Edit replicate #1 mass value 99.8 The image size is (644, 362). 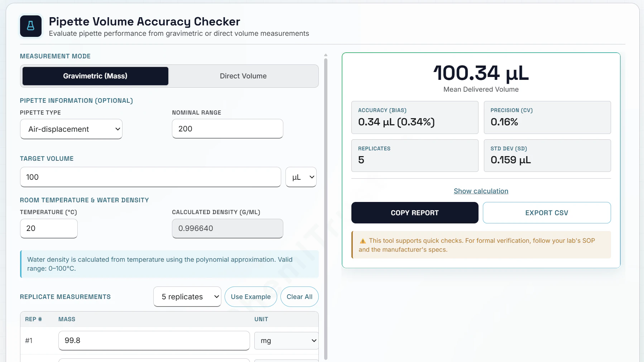(154, 341)
